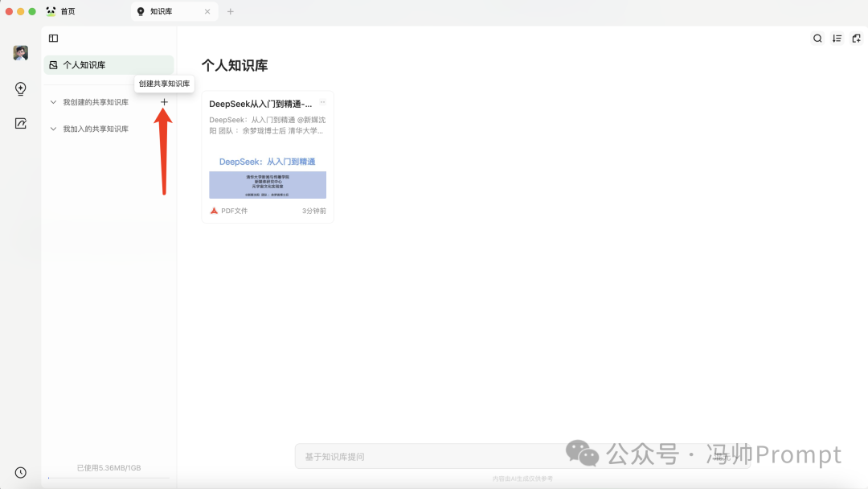Open the note editing icon in left rail
This screenshot has height=489, width=868.
pyautogui.click(x=20, y=124)
